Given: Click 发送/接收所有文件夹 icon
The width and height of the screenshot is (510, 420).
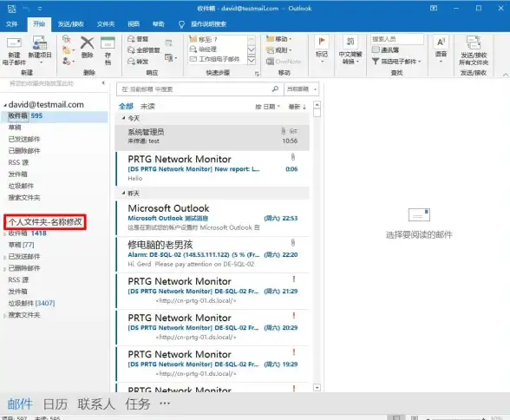Looking at the screenshot, I should click(474, 43).
